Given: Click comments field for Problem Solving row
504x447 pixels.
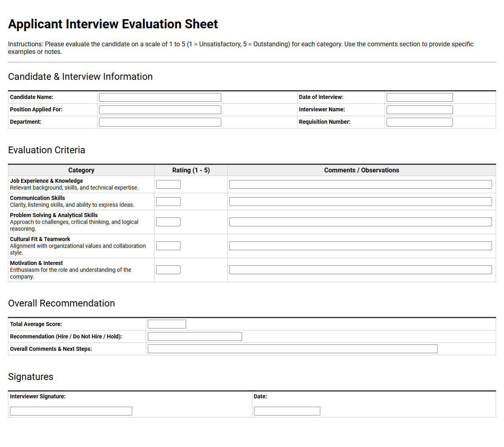Looking at the screenshot, I should (x=361, y=222).
